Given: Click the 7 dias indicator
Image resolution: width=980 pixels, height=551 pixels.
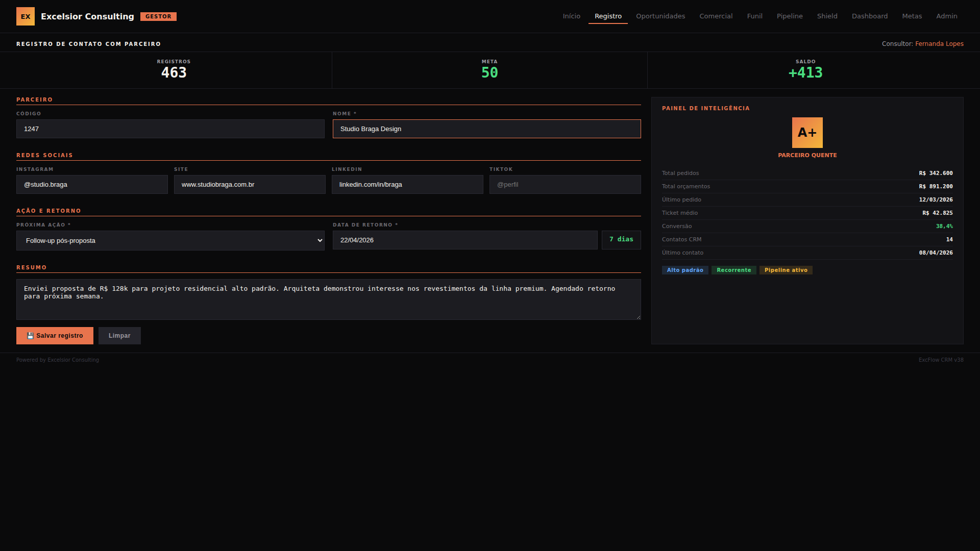Looking at the screenshot, I should (x=621, y=240).
